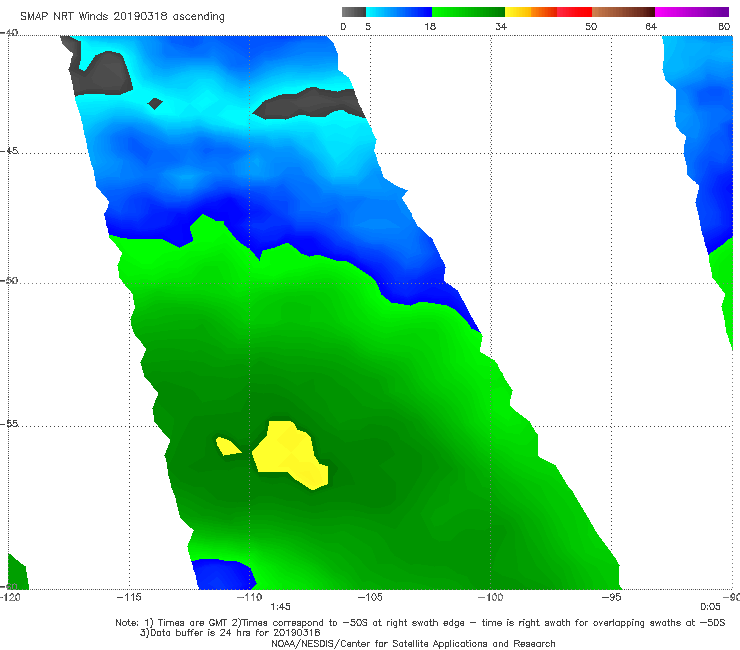740x650 pixels.
Task: Click the blue segment of the wind color bar
Action: pos(399,12)
